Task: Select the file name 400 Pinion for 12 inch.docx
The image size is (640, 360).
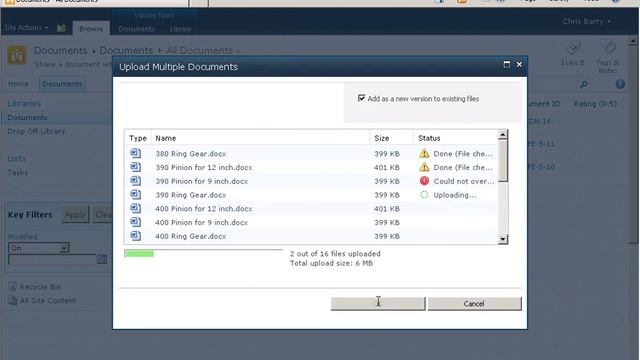Action: point(204,209)
